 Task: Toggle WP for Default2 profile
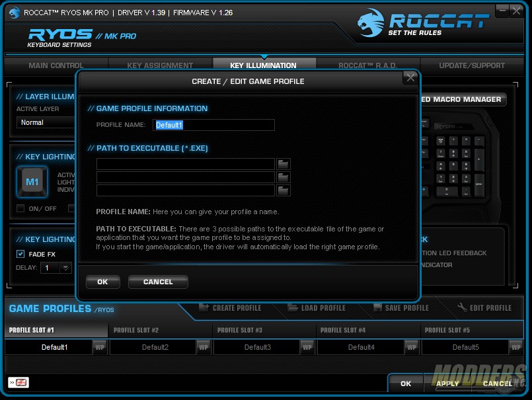204,347
